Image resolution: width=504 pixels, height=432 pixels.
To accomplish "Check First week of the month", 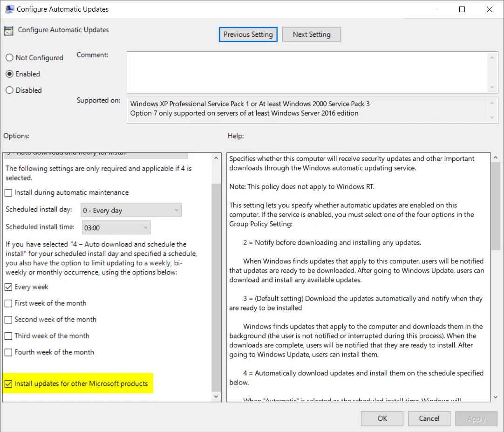I will pyautogui.click(x=9, y=303).
